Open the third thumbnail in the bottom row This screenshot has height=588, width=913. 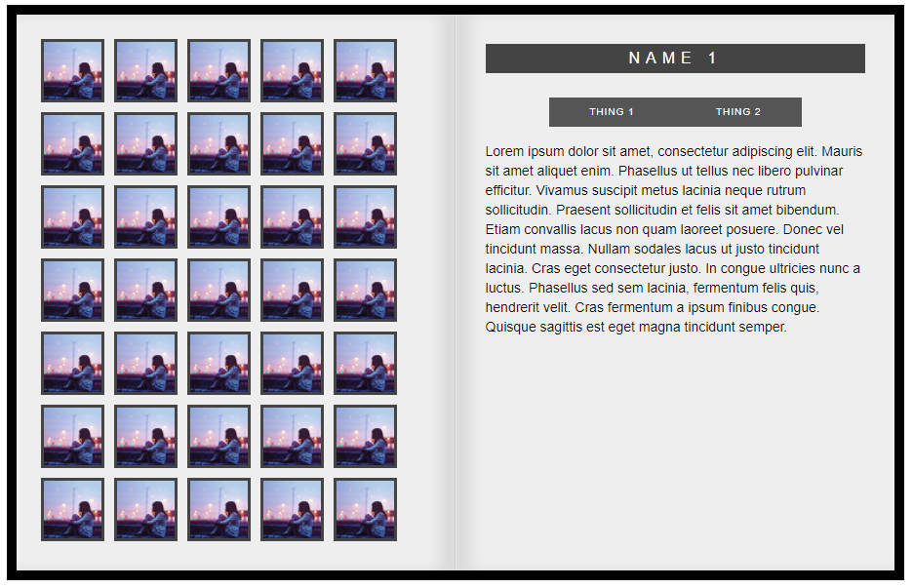(x=218, y=509)
